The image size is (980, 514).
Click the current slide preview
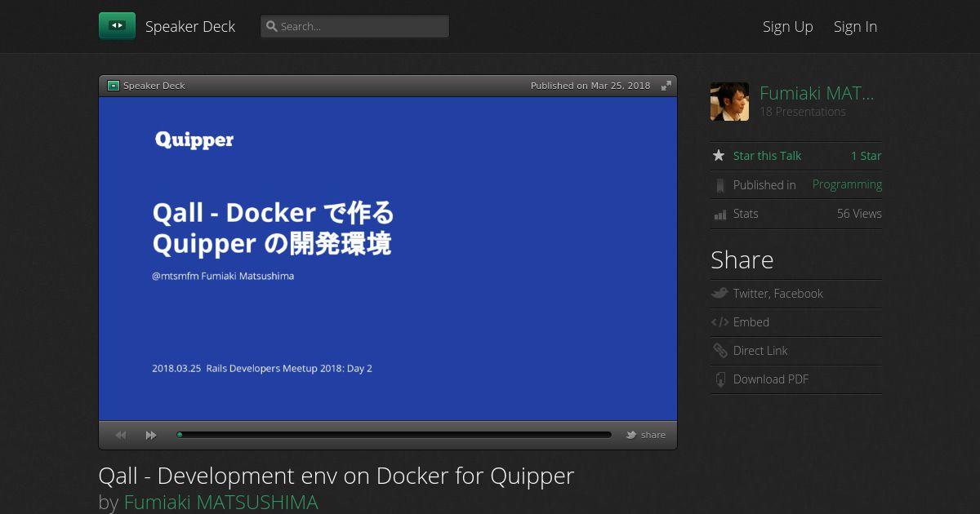(x=388, y=259)
